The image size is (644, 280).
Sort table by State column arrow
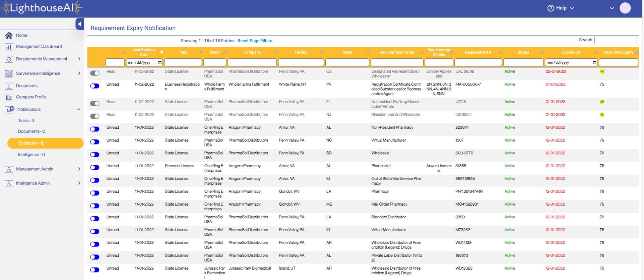[368, 53]
